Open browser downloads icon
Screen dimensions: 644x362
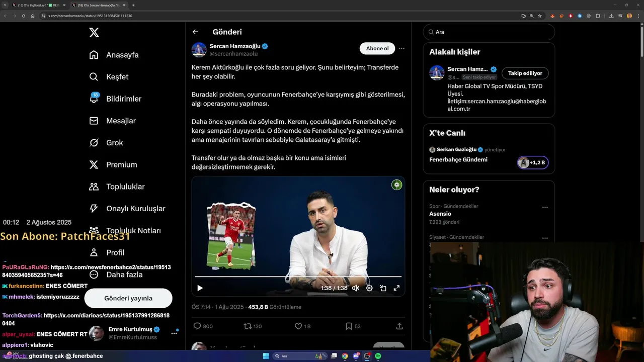tap(611, 16)
